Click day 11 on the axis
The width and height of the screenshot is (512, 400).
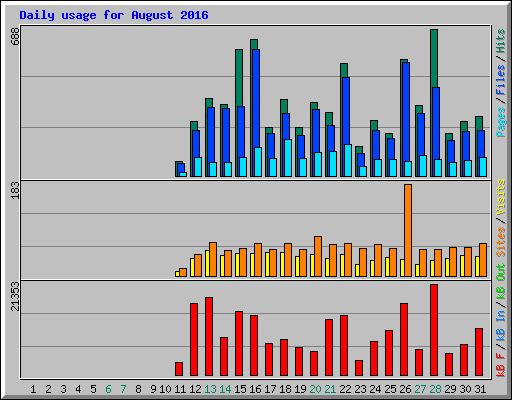180,389
